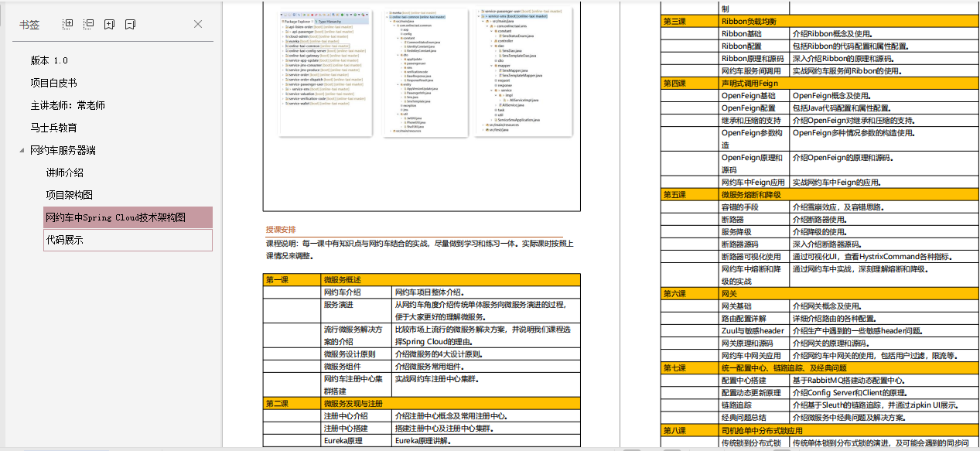Collapse all bookmarks icon in bookmark panel

point(89,25)
